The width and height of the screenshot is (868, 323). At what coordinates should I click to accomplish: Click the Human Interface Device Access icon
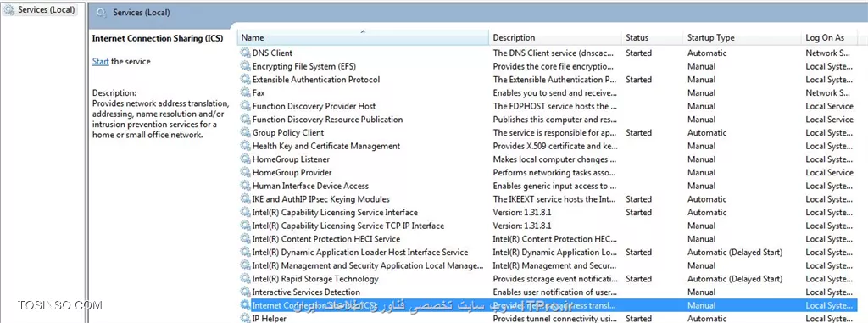point(245,187)
